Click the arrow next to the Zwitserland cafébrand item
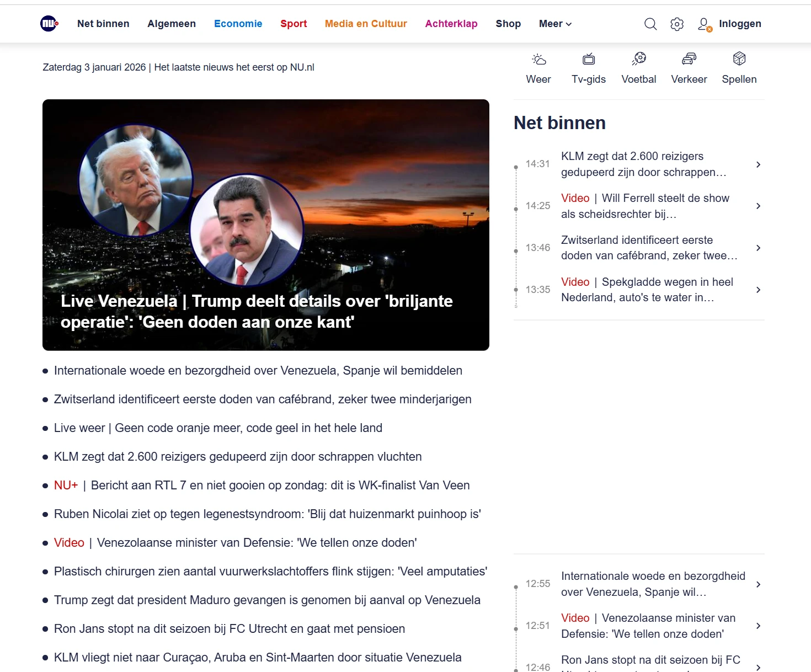Screen dimensions: 811x672 click(759, 248)
